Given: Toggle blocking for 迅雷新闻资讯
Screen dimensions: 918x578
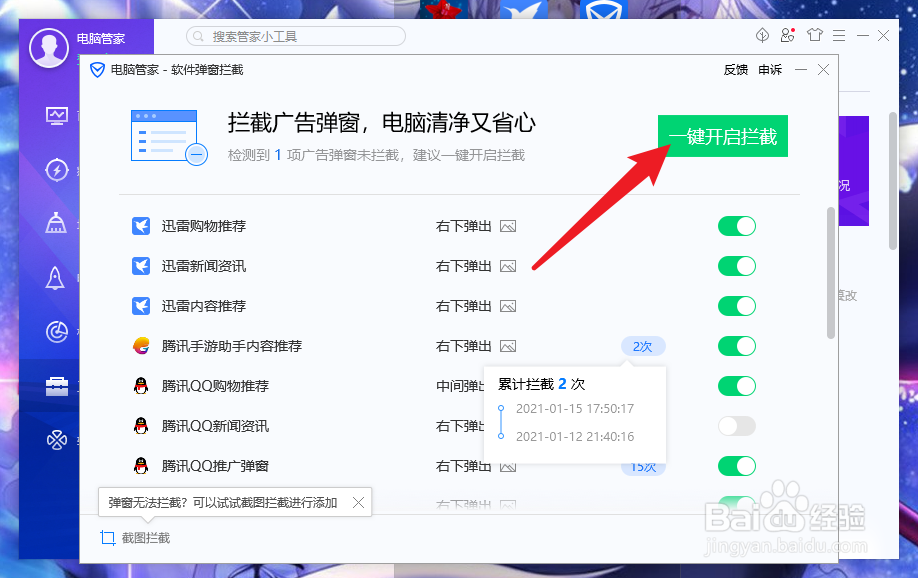Looking at the screenshot, I should pyautogui.click(x=737, y=266).
